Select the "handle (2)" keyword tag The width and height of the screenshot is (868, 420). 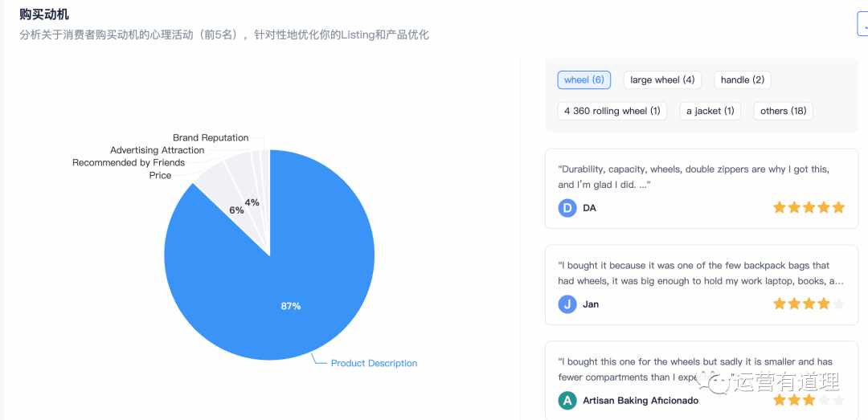[x=743, y=80]
